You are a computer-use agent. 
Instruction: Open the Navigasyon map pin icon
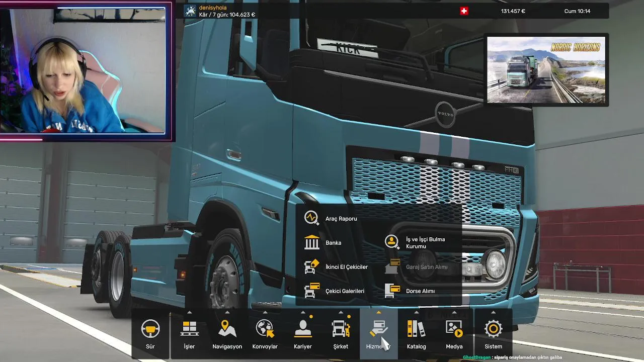pos(227,329)
